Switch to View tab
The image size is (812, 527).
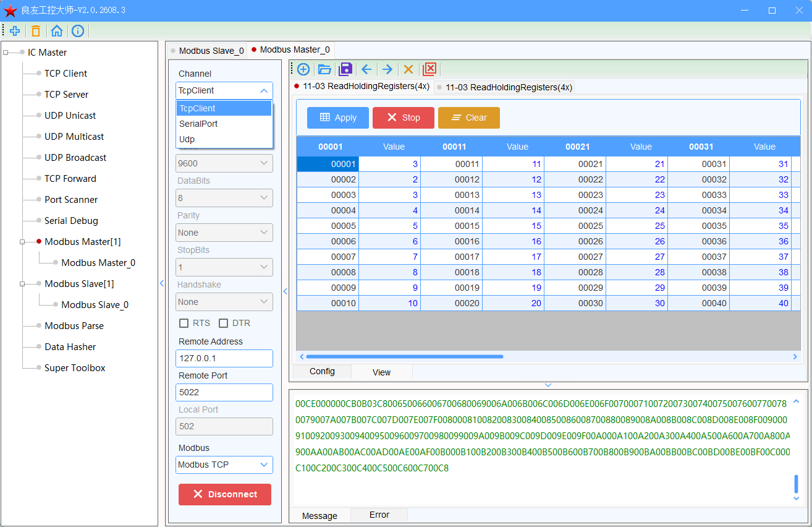[x=382, y=372]
